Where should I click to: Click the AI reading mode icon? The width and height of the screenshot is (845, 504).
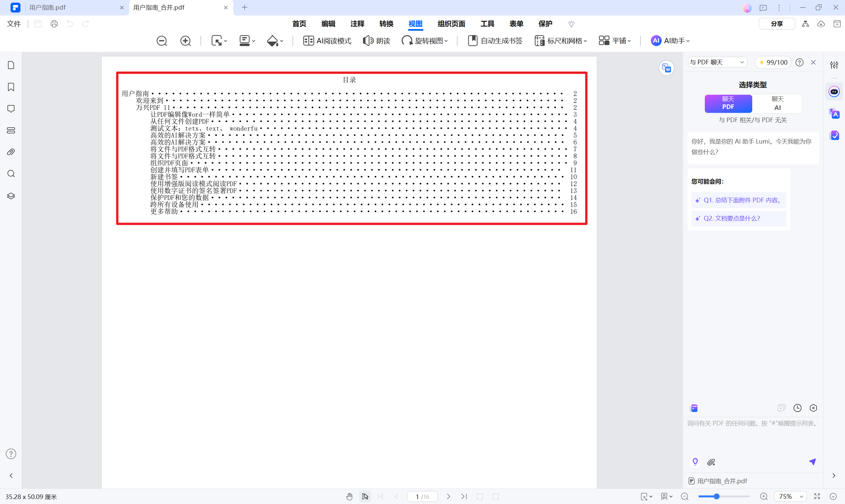[308, 41]
